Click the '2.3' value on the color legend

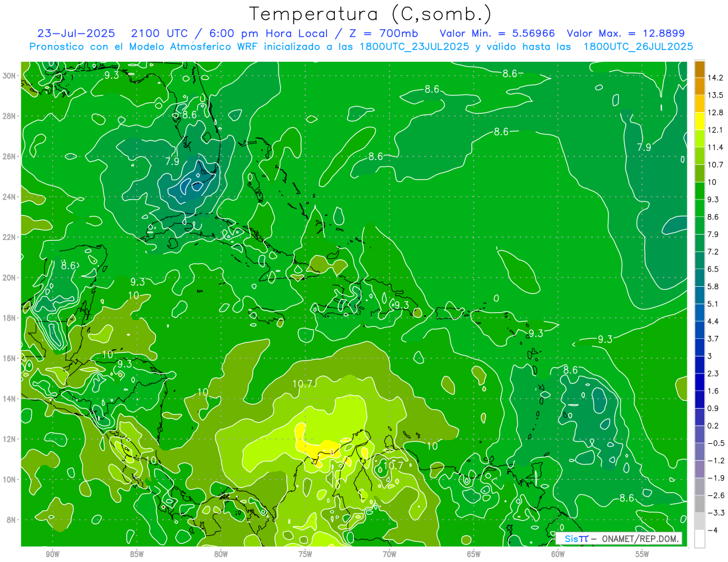[713, 373]
